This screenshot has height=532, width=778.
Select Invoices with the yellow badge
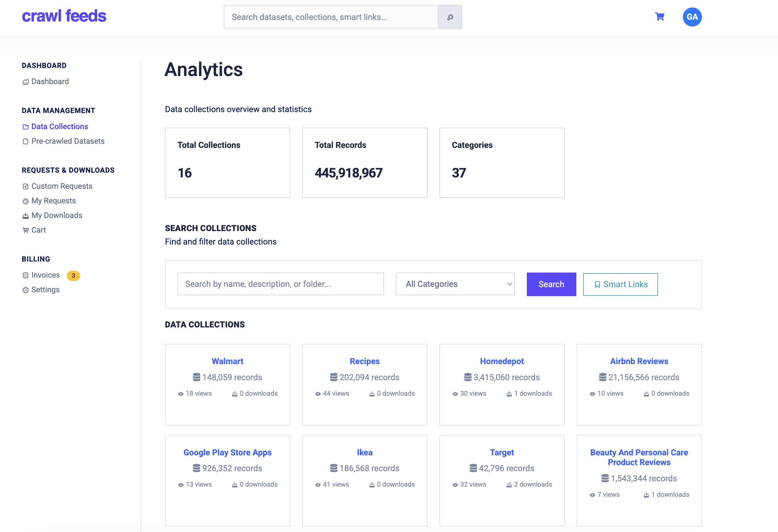pyautogui.click(x=45, y=275)
